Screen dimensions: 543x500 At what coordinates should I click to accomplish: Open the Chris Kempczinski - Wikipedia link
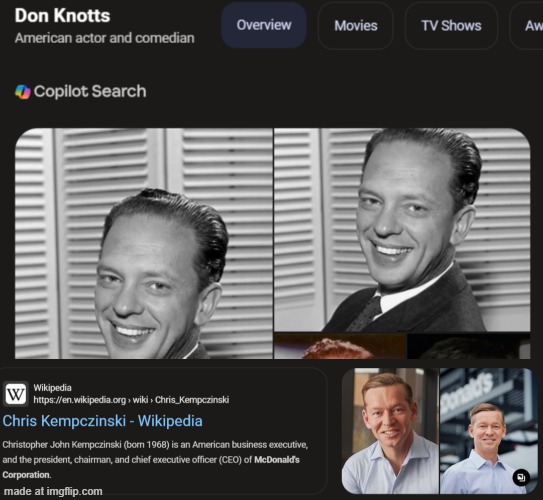tap(103, 421)
